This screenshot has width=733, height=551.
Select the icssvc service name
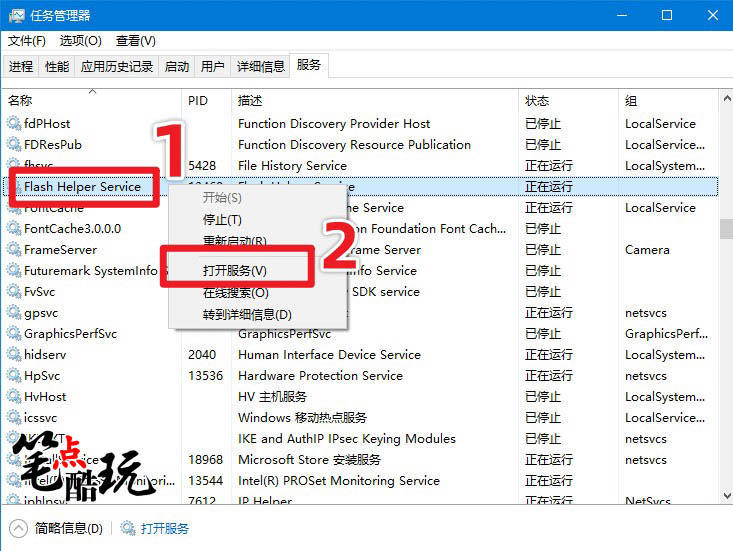point(40,418)
